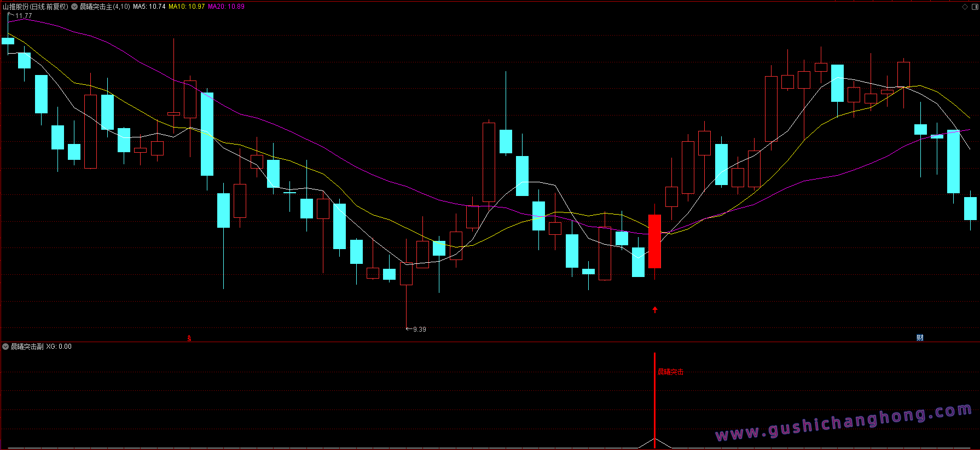Click the red S marker on the timeline

(x=189, y=338)
